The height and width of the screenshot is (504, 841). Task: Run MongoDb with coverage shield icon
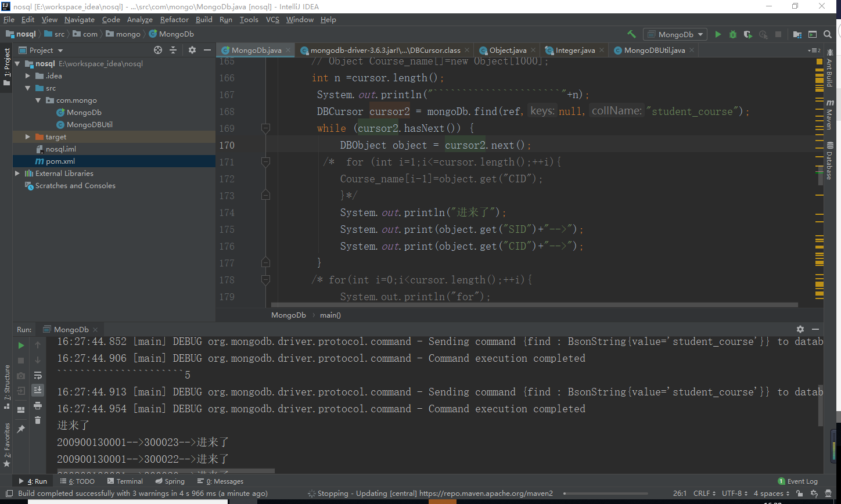coord(748,34)
